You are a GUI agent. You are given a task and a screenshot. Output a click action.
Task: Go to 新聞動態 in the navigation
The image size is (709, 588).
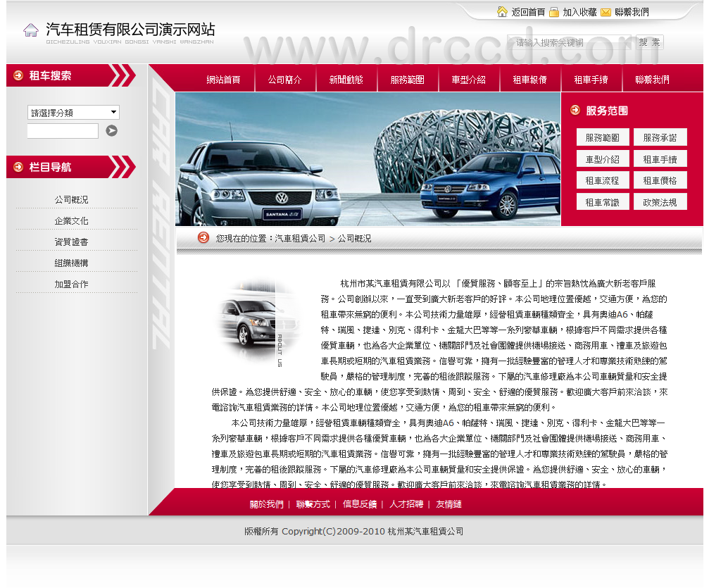tap(346, 80)
